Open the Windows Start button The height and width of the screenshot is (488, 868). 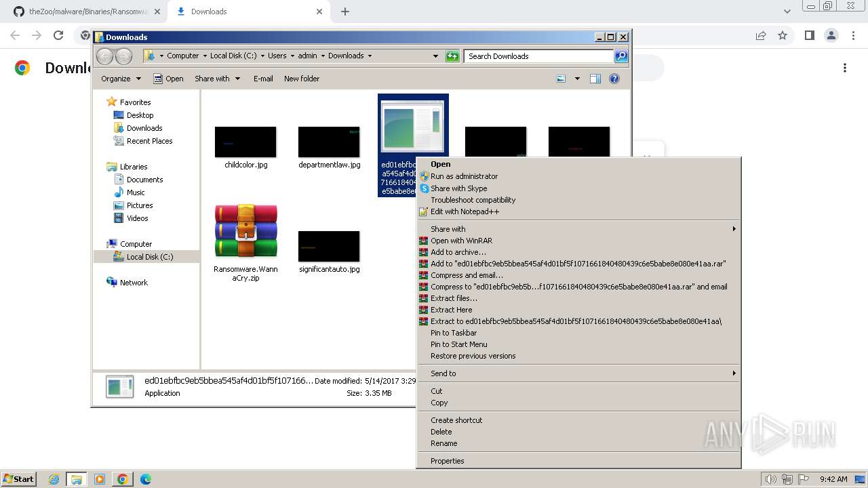[19, 479]
